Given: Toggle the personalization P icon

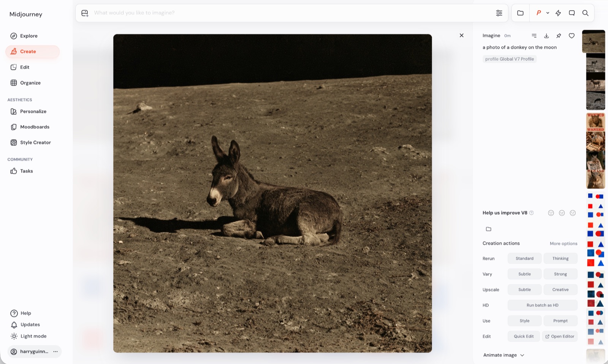Looking at the screenshot, I should pos(538,13).
